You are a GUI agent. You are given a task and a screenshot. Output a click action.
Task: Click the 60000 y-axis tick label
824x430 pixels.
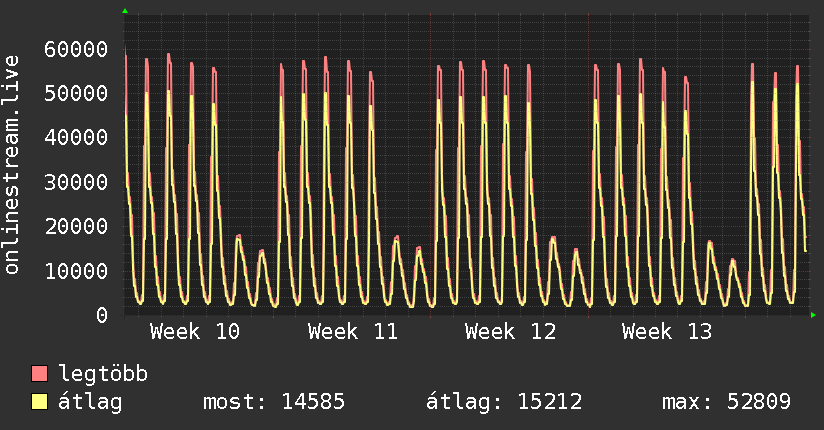tap(76, 49)
